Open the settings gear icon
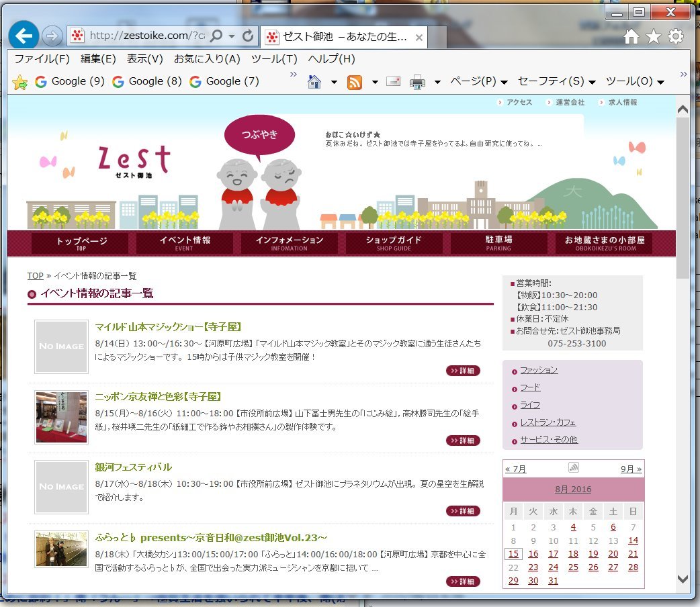This screenshot has width=700, height=607. point(676,37)
